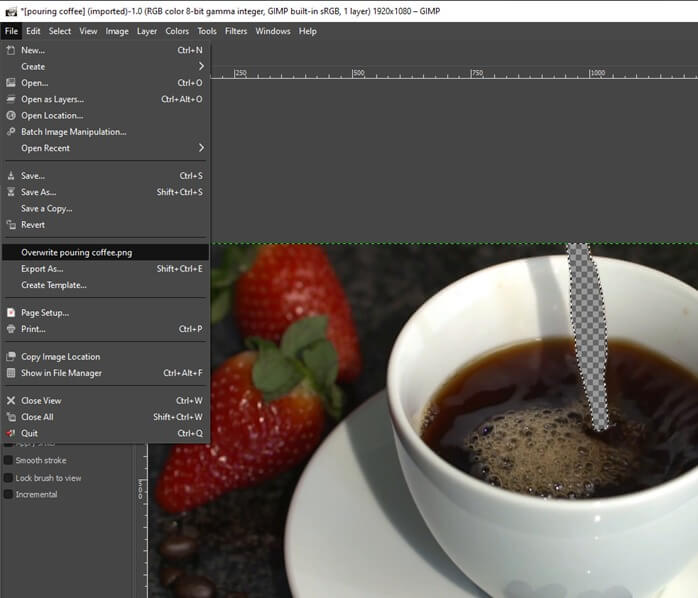This screenshot has height=598, width=698.
Task: Expand the Create submenu arrow
Action: click(201, 66)
